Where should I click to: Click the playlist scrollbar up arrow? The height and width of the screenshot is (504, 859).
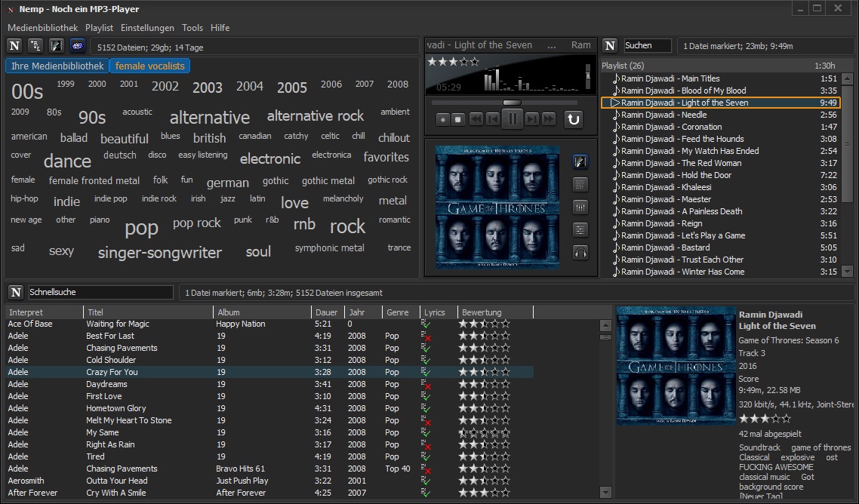coord(848,78)
